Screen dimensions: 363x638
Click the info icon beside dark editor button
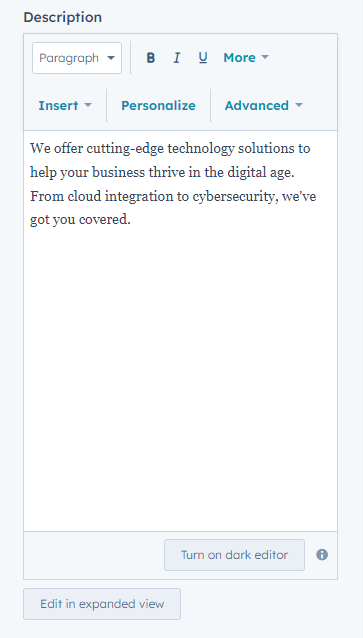(x=322, y=555)
